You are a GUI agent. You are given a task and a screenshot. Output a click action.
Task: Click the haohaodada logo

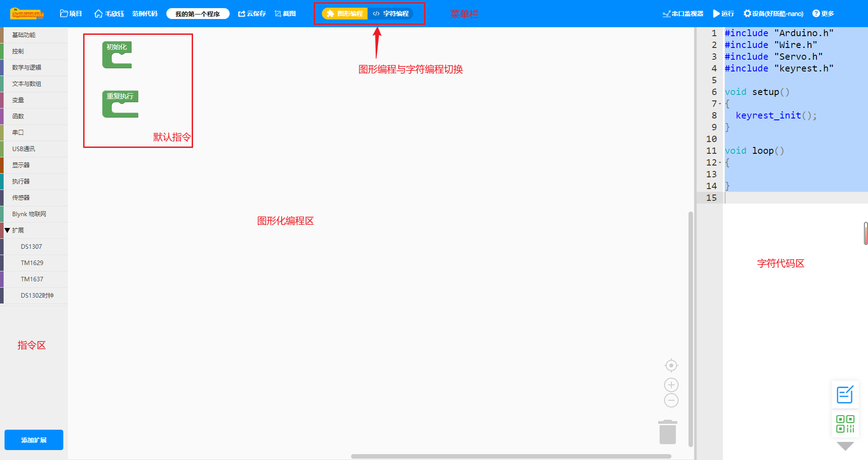pos(27,14)
